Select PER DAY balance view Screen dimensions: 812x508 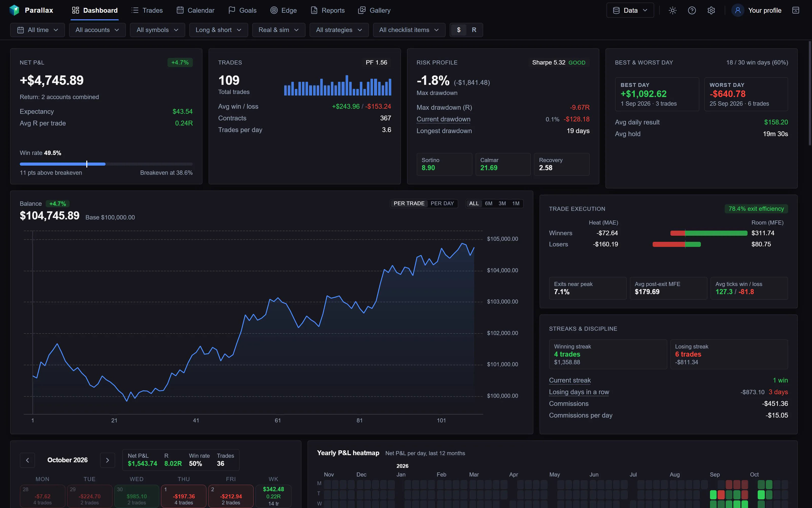coord(442,203)
